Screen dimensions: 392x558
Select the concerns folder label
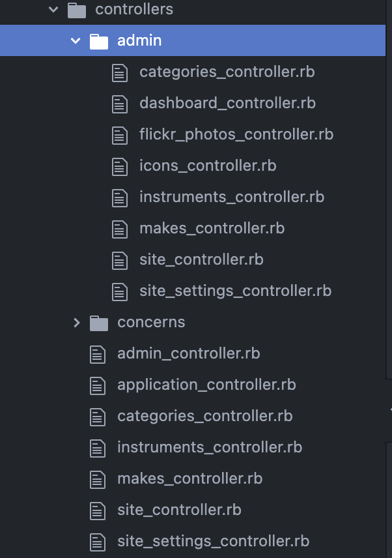(151, 323)
